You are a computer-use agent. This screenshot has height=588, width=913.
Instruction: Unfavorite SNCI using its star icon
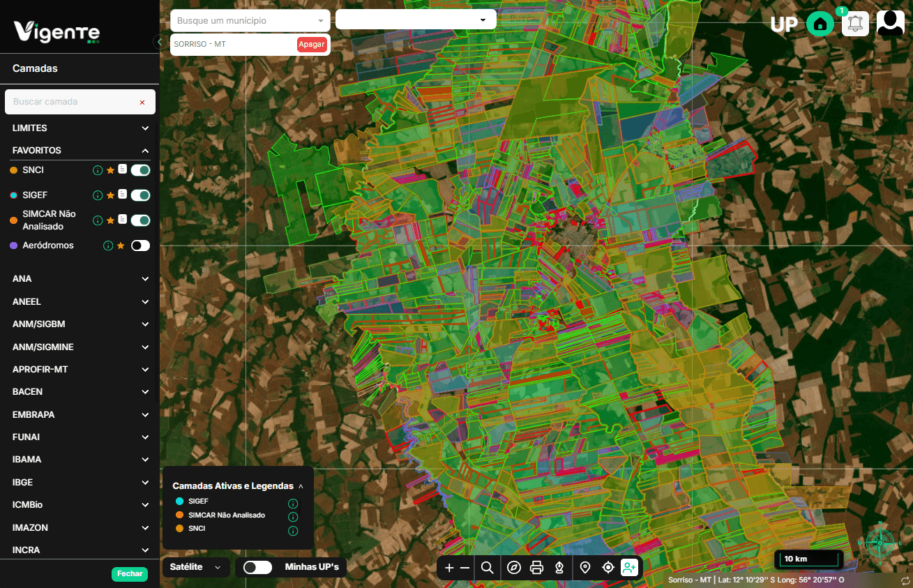(x=110, y=170)
